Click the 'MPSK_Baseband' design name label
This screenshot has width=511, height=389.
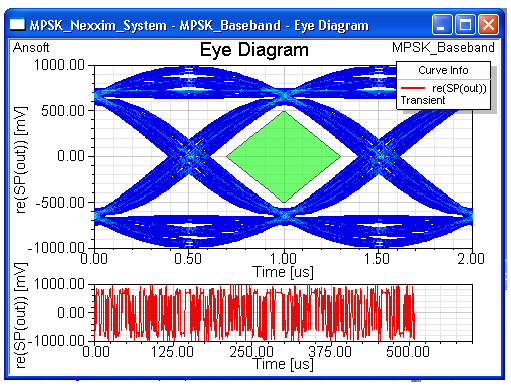tap(443, 48)
